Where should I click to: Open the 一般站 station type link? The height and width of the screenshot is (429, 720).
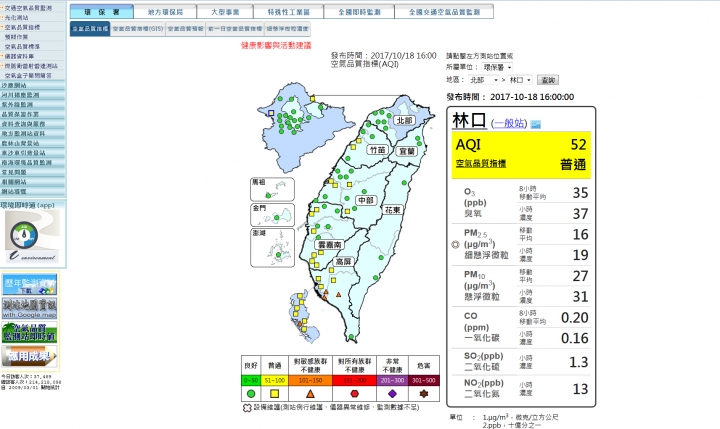click(x=509, y=123)
